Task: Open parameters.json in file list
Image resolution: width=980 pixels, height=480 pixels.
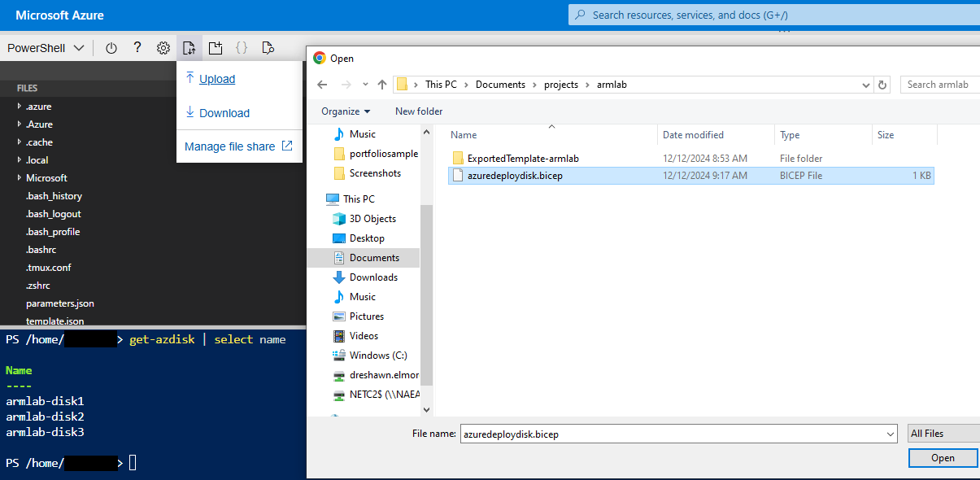Action: coord(59,303)
